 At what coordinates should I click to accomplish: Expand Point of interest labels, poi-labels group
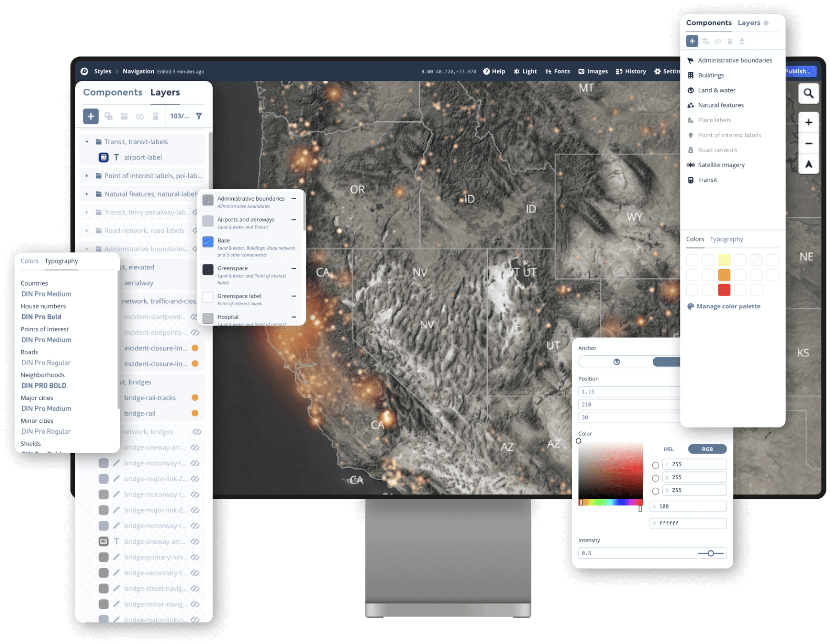87,176
